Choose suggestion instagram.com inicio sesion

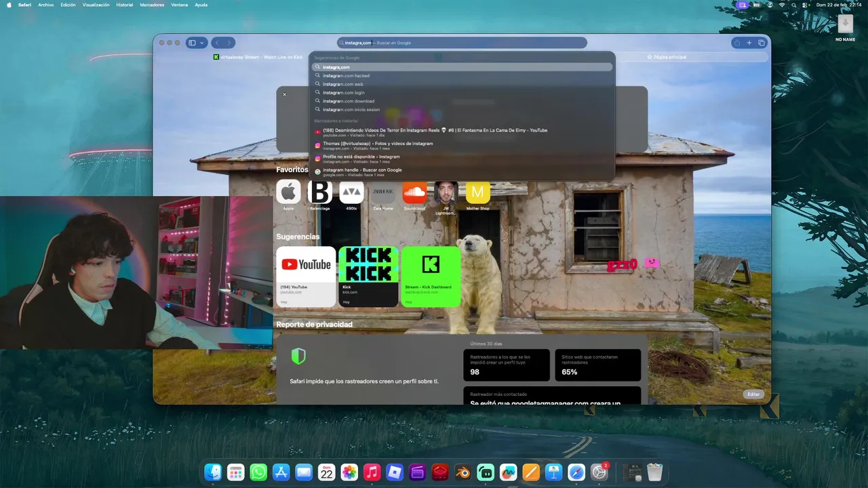[462, 109]
